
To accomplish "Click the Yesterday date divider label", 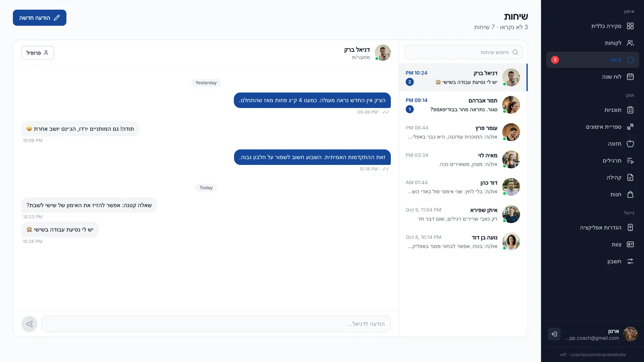I will click(x=206, y=83).
